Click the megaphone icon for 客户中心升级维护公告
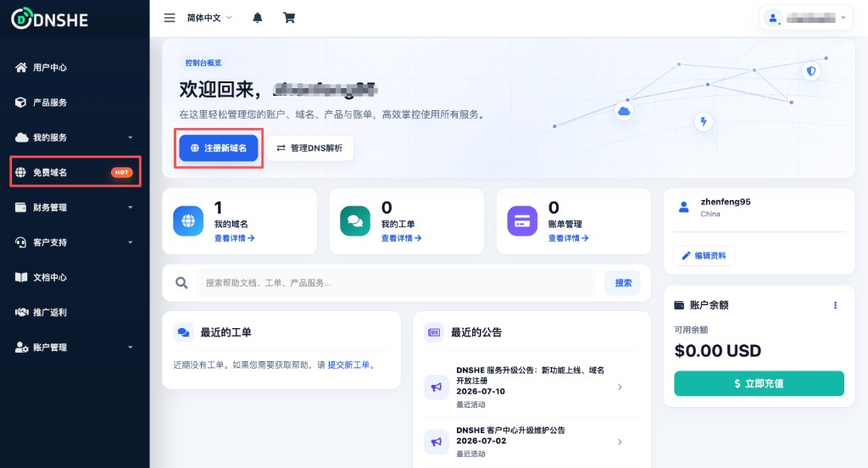The image size is (868, 468). tap(437, 442)
